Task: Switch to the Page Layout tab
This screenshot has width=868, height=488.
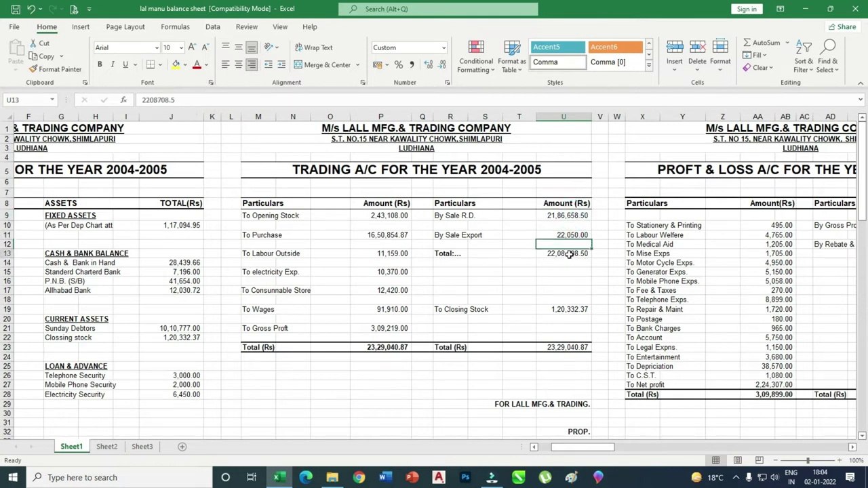Action: (125, 26)
